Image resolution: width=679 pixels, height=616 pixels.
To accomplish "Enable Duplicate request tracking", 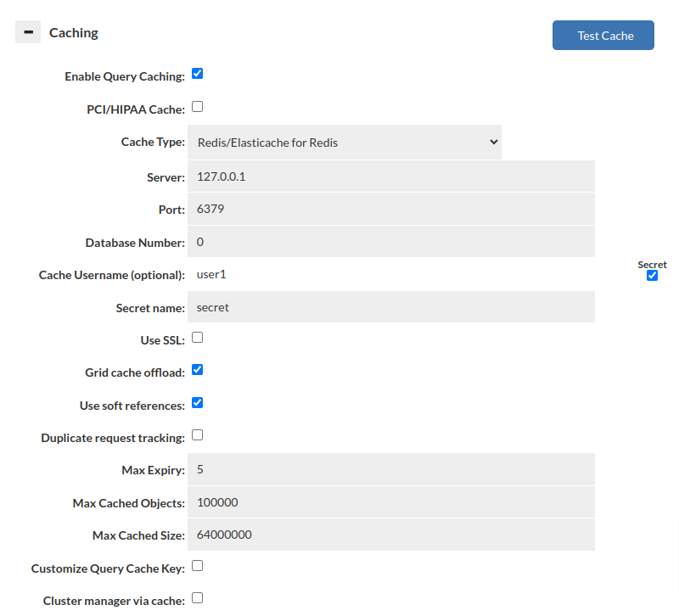I will pyautogui.click(x=197, y=435).
